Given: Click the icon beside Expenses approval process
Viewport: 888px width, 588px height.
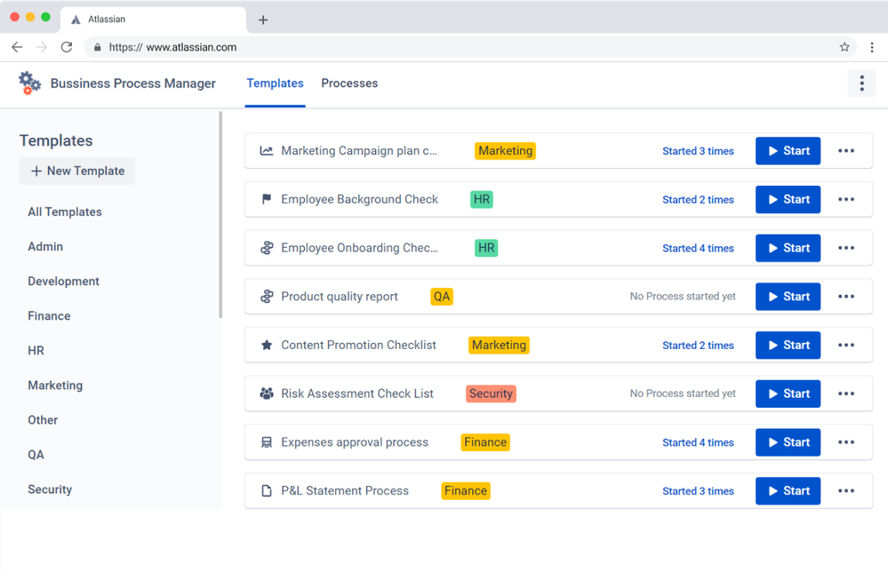Looking at the screenshot, I should 266,442.
